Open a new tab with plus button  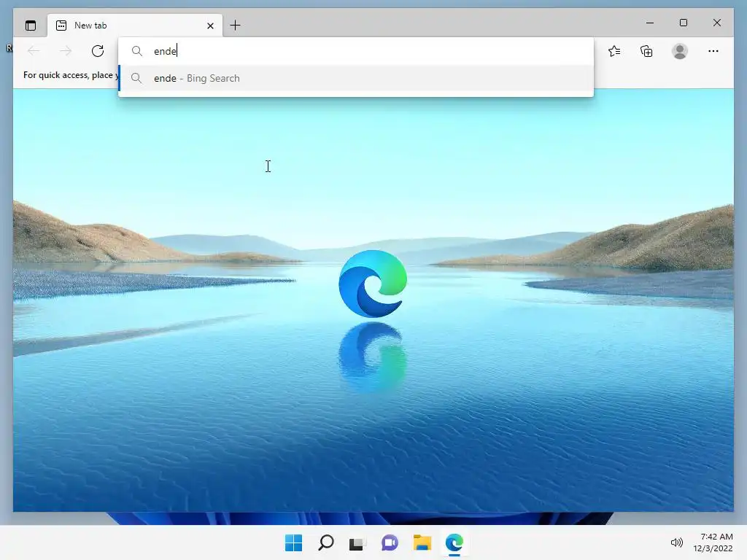236,26
